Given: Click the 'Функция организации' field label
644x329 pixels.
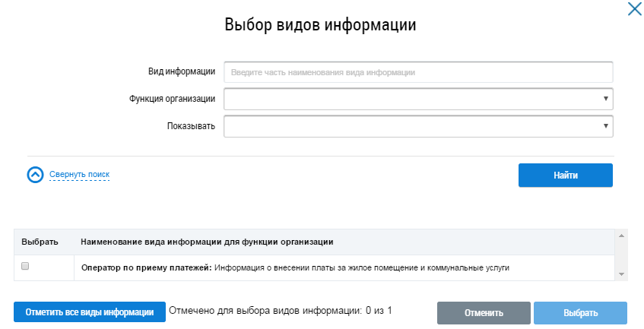Looking at the screenshot, I should pos(172,99).
